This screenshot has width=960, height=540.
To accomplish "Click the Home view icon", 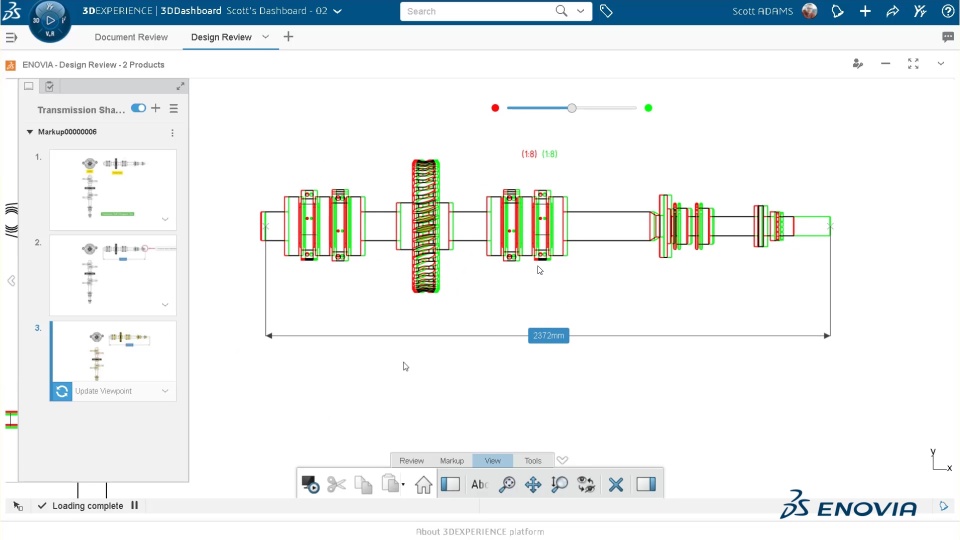I will point(423,484).
